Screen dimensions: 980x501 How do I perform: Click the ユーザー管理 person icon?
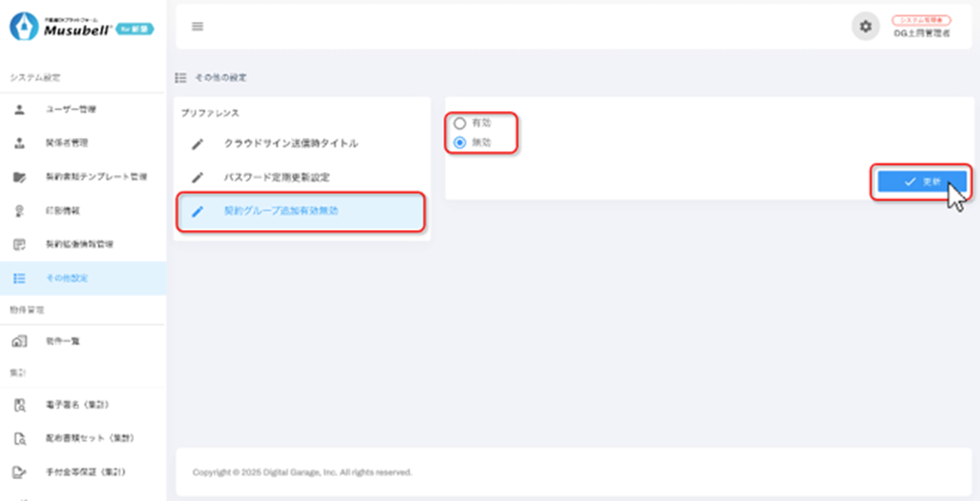(x=20, y=110)
